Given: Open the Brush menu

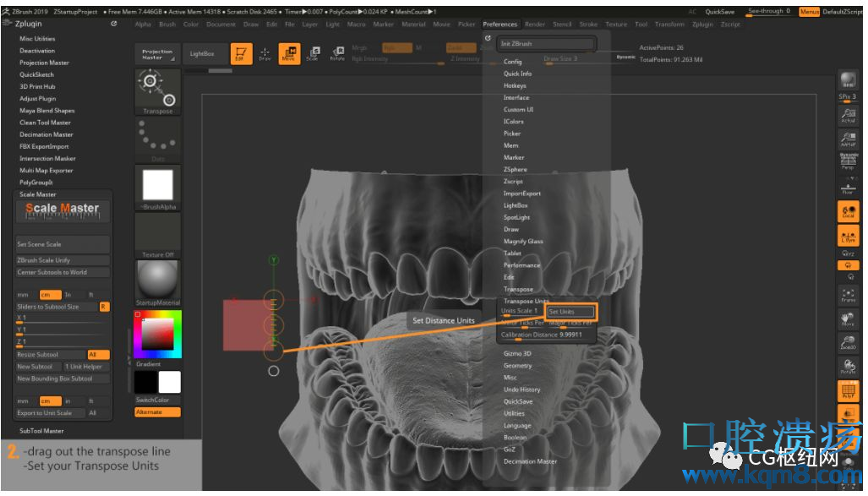Looking at the screenshot, I should (x=167, y=25).
